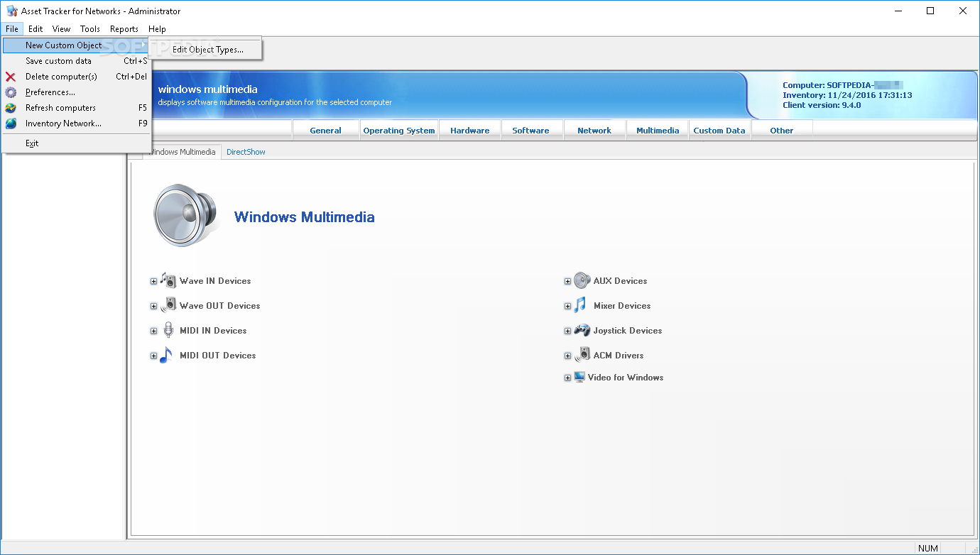Click the Video for Windows monitor icon
Image resolution: width=980 pixels, height=555 pixels.
point(579,377)
